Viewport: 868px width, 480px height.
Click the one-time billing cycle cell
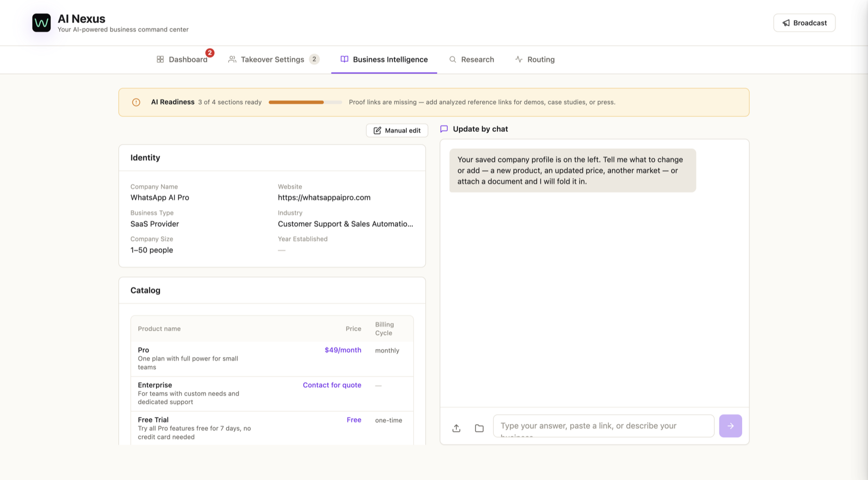[388, 420]
